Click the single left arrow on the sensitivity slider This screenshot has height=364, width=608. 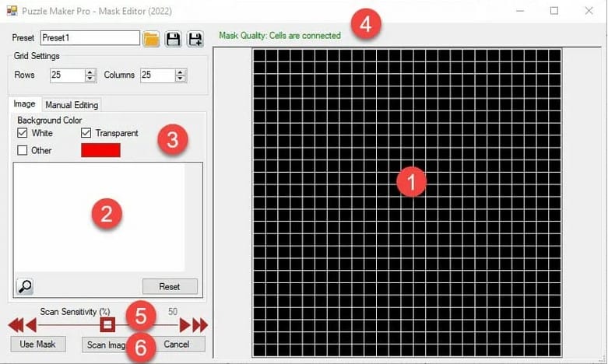pos(30,324)
